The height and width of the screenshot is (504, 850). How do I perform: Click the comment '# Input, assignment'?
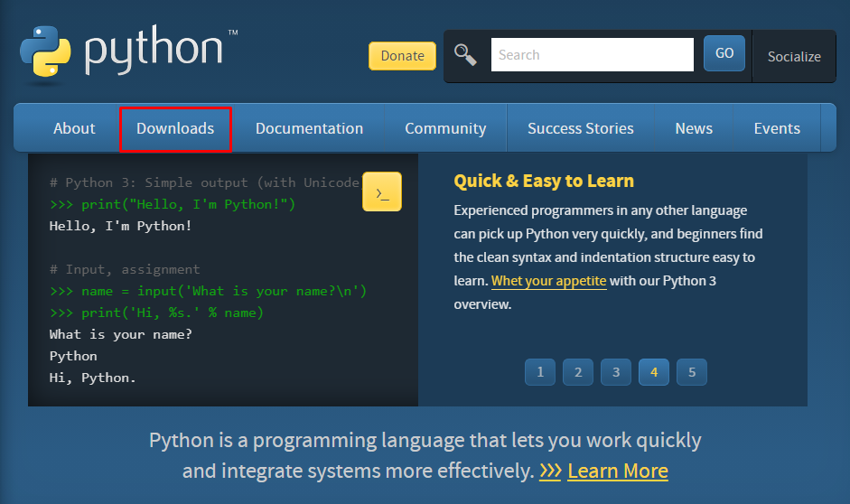point(125,269)
